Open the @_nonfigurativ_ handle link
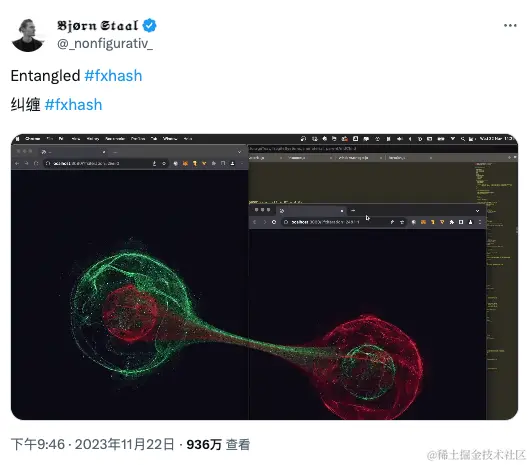 105,44
